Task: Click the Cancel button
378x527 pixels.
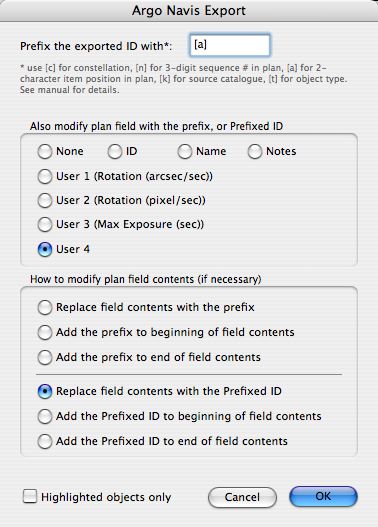Action: coord(242,497)
